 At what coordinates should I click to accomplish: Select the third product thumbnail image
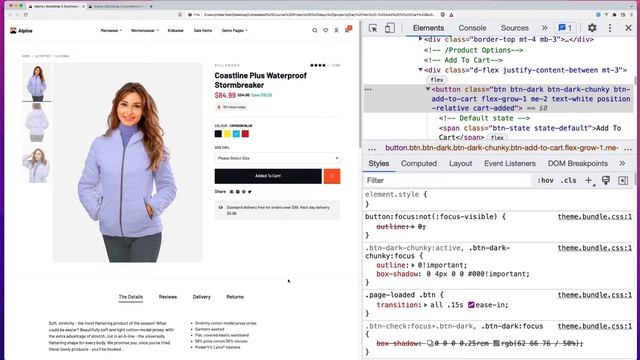(x=37, y=164)
